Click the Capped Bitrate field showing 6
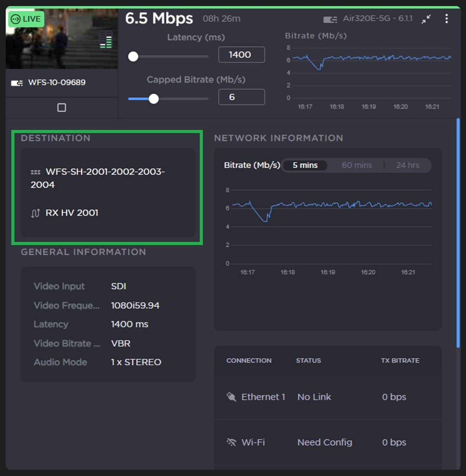Viewport: 466px width, 476px height. pyautogui.click(x=241, y=97)
